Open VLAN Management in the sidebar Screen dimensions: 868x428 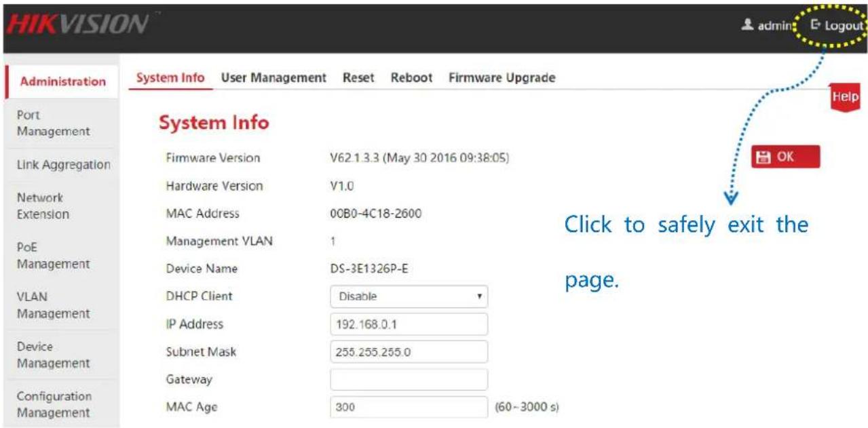pos(62,305)
